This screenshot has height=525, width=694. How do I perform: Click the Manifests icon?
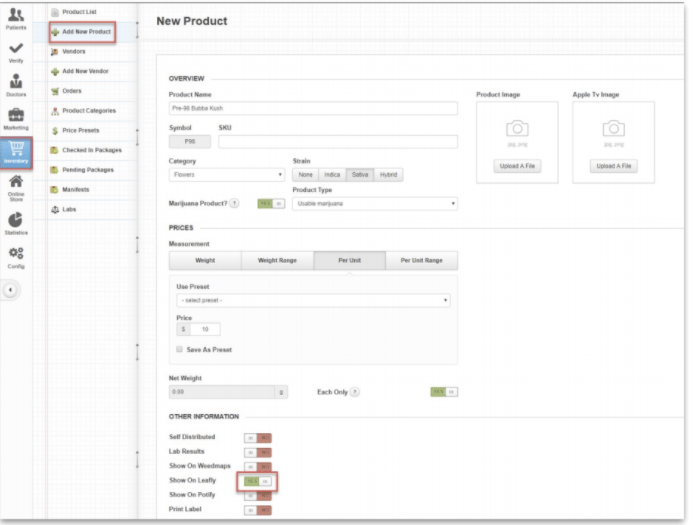(x=55, y=190)
